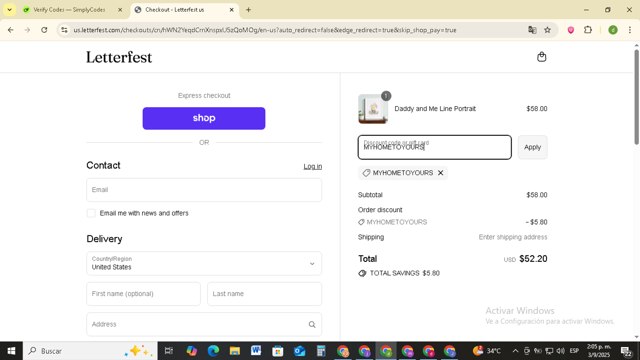Viewport: 640px width, 360px height.
Task: Click the Daddy and Me Line Portrait thumbnail
Action: pyautogui.click(x=373, y=109)
